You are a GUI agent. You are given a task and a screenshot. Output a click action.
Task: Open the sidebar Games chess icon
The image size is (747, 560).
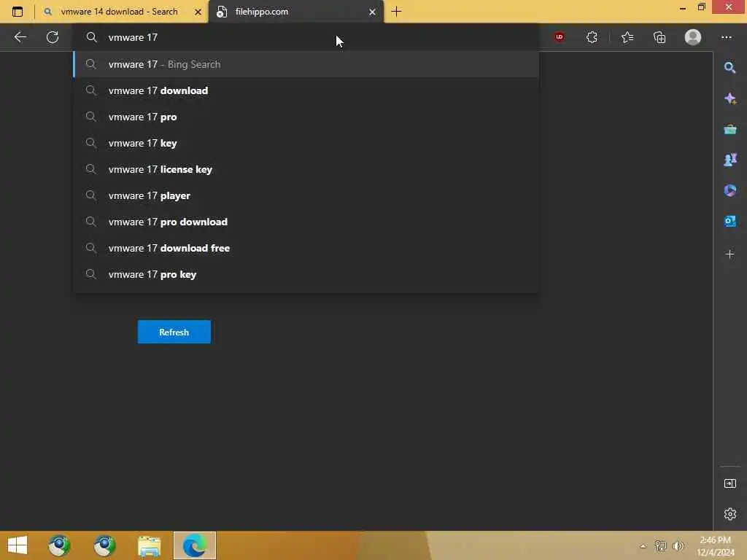[729, 160]
